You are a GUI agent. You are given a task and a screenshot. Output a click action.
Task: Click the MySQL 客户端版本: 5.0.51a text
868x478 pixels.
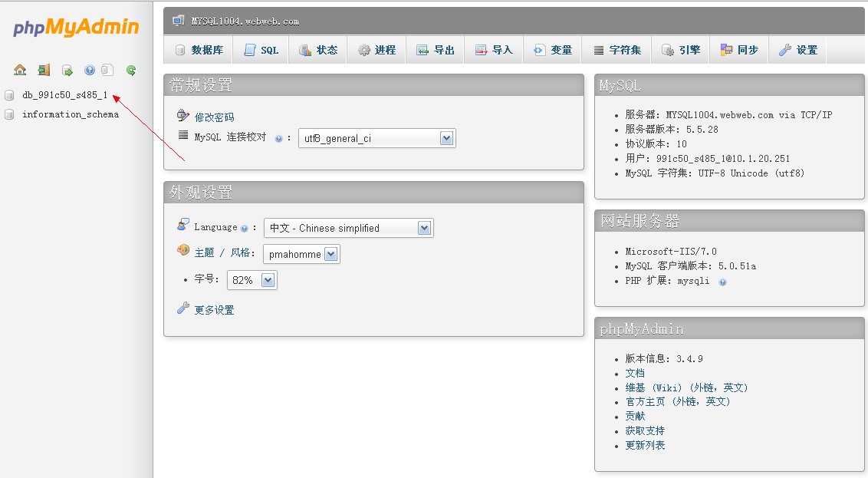[690, 266]
